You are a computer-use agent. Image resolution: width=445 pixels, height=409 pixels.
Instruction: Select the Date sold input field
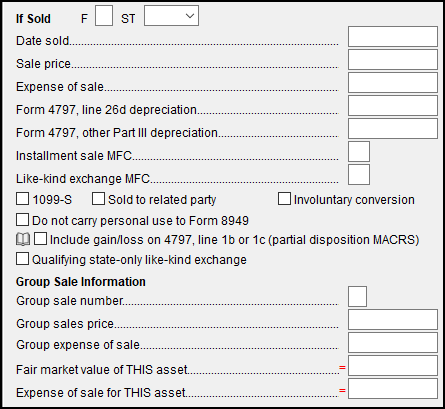(x=393, y=37)
